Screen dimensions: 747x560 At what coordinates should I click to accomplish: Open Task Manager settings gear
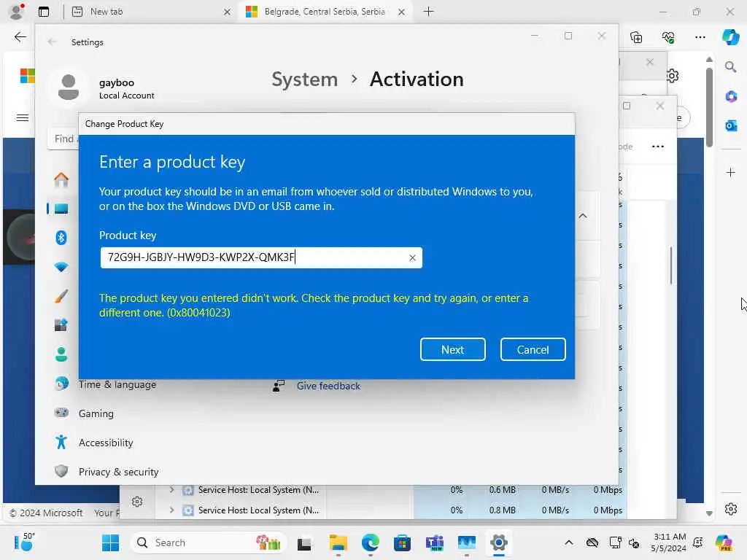(x=137, y=502)
